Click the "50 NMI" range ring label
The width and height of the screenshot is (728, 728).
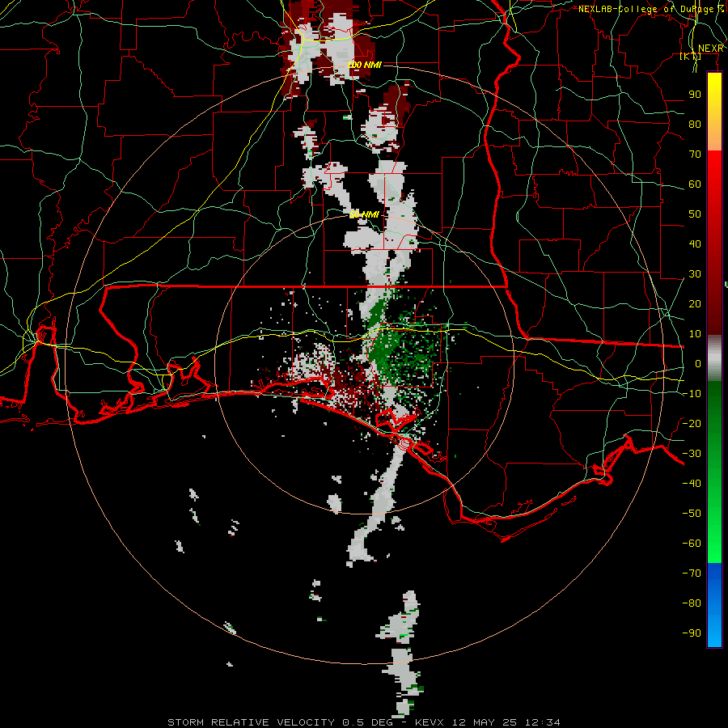coord(364,214)
